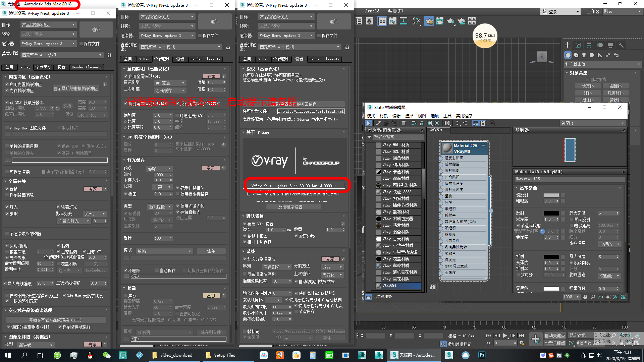Open 序列 三角剖分 dropdown
The width and height of the screenshot is (644, 362).
pyautogui.click(x=277, y=267)
